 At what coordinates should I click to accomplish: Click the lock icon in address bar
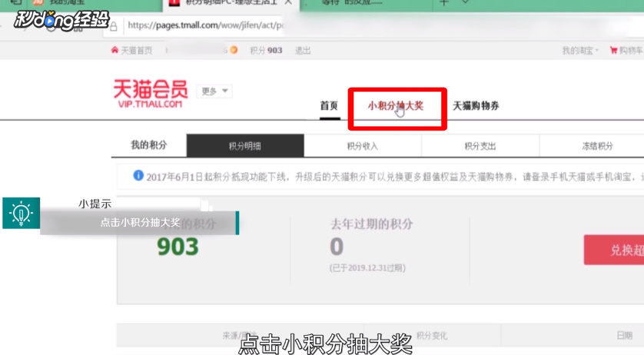[114, 26]
